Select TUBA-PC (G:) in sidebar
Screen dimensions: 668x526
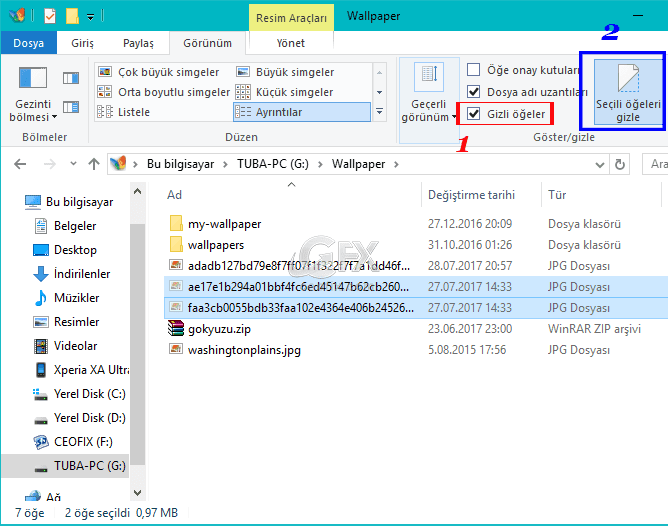pos(65,466)
